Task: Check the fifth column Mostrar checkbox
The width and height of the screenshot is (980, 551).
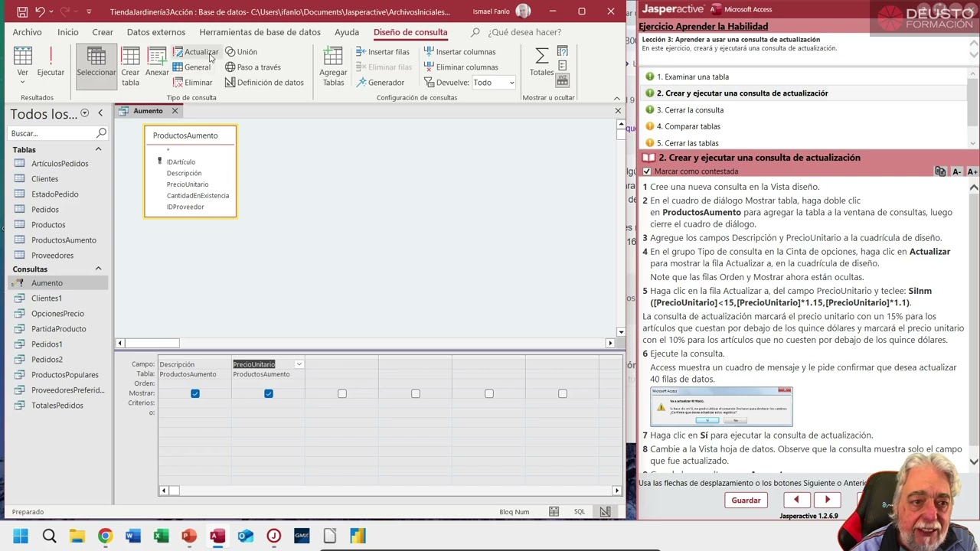Action: click(489, 393)
